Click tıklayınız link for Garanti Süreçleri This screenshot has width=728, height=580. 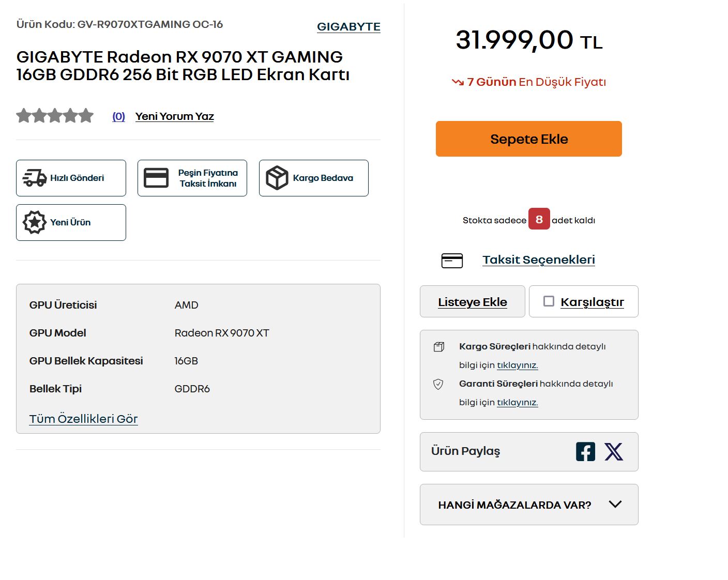(518, 402)
